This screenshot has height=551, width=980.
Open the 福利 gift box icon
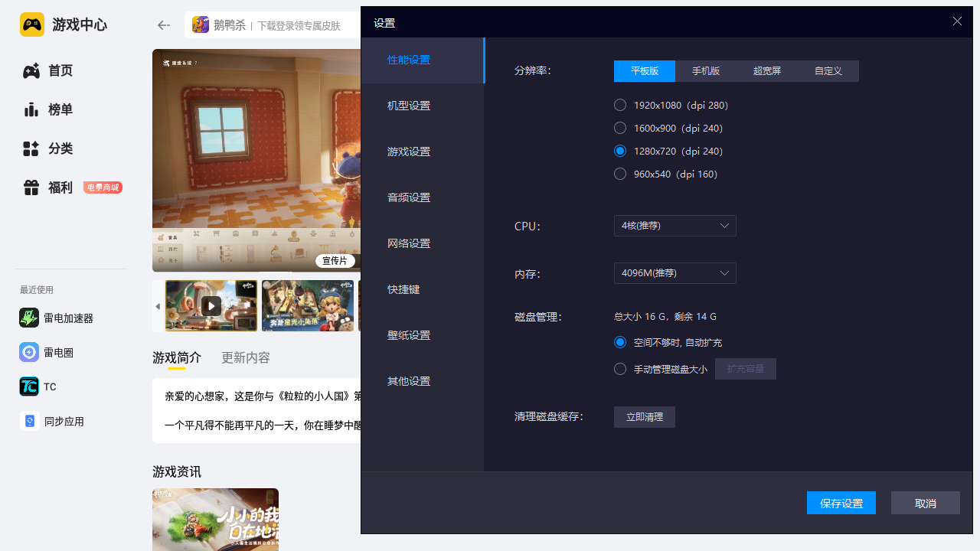click(31, 187)
